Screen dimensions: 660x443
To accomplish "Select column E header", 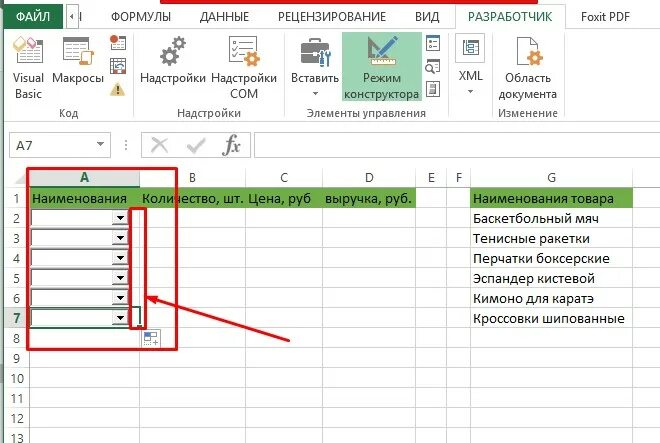I will click(x=431, y=178).
